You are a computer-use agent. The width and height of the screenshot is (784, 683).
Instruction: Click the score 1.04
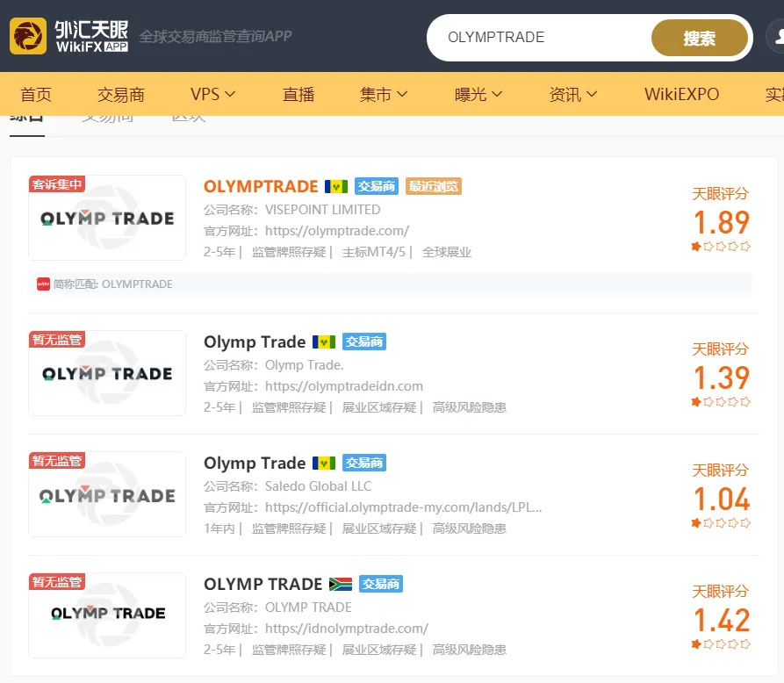(x=722, y=499)
